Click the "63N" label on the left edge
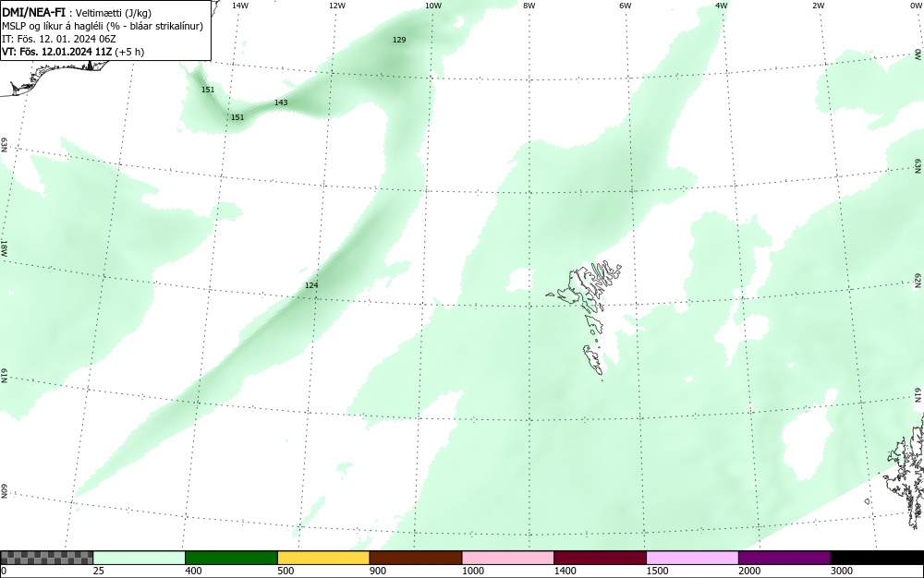 point(4,145)
